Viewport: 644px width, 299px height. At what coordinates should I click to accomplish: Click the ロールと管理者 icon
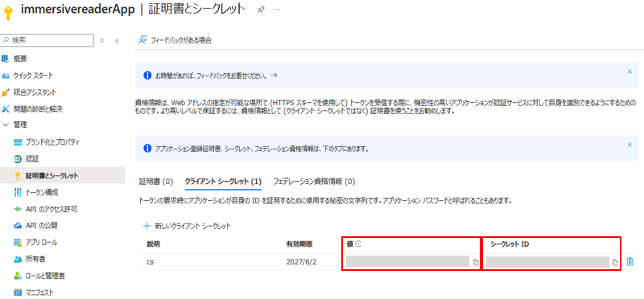(17, 276)
